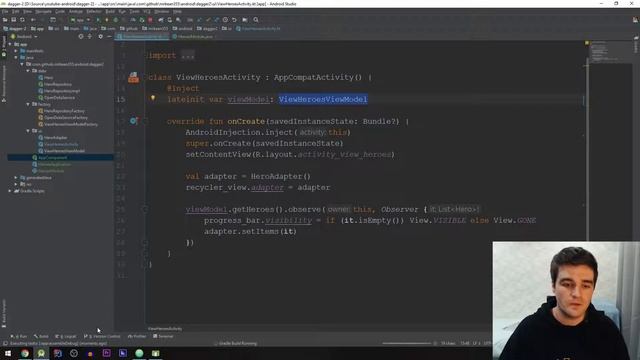
Task: Collapse the java folder
Action: point(16,58)
